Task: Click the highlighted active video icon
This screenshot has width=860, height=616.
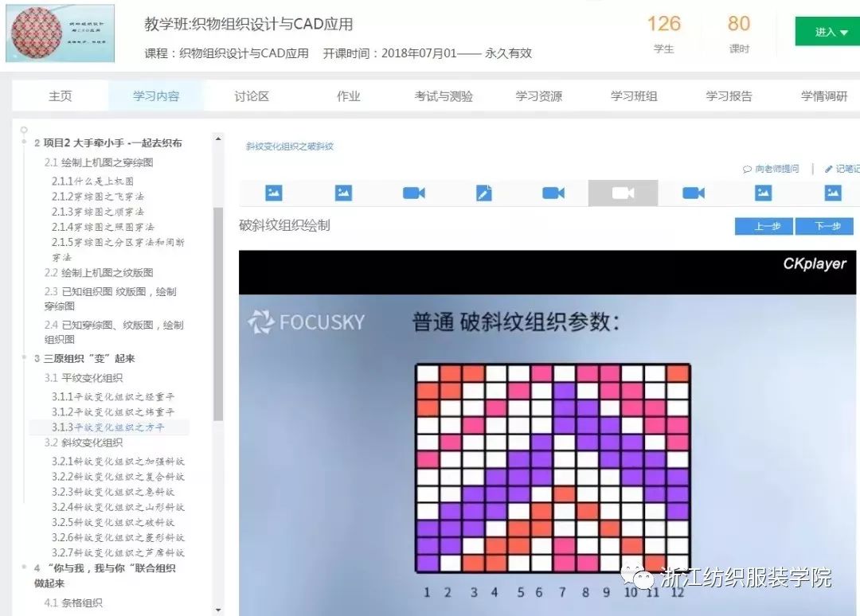Action: point(623,192)
